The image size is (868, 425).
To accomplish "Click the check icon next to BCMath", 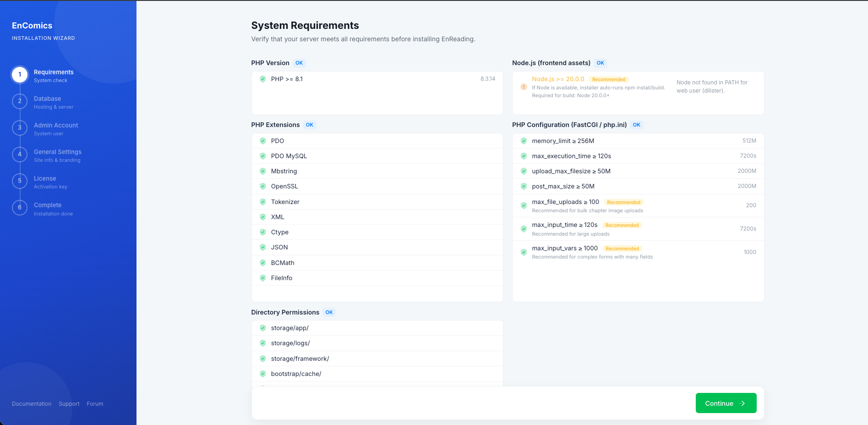I will 263,263.
